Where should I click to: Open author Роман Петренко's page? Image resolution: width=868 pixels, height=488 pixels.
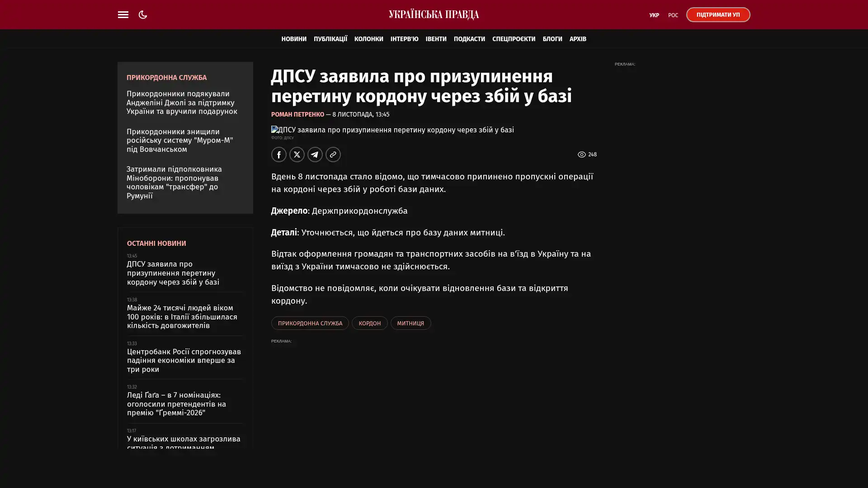tap(297, 115)
